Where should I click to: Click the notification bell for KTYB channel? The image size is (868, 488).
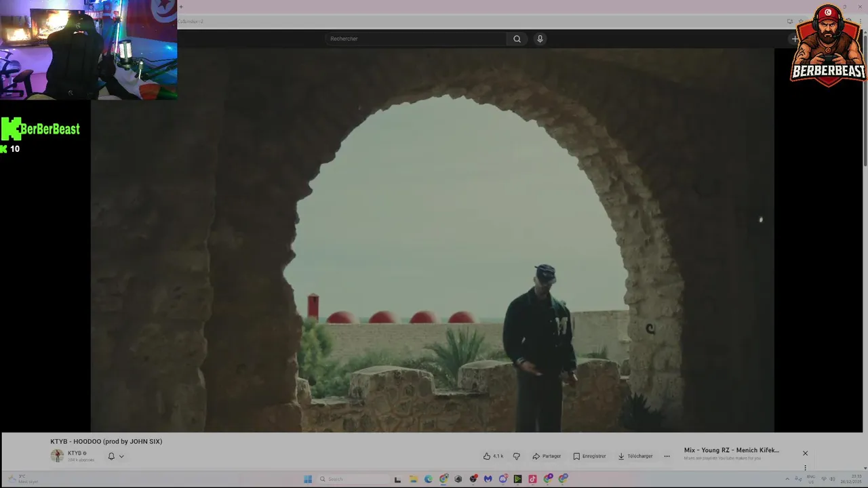click(x=111, y=456)
